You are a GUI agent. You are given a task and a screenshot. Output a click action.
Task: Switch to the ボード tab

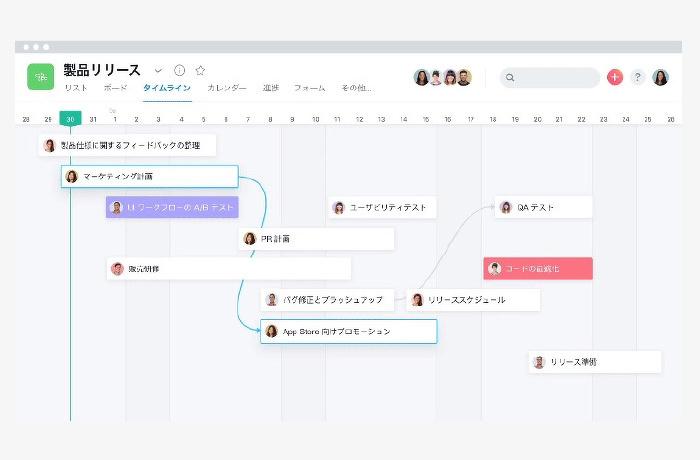pyautogui.click(x=115, y=89)
